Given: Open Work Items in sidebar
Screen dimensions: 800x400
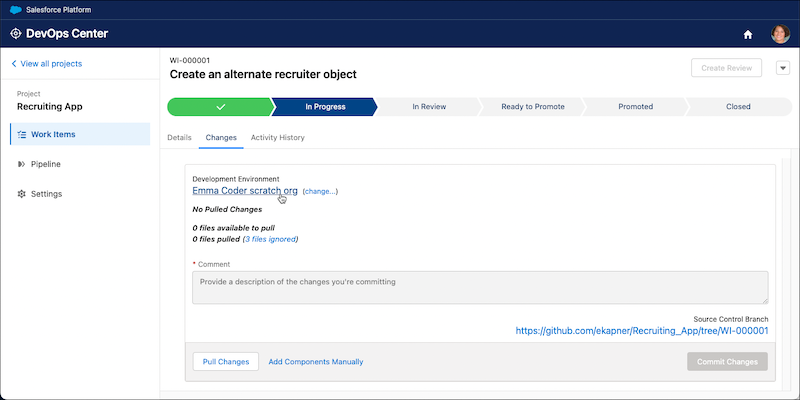Looking at the screenshot, I should 80,134.
